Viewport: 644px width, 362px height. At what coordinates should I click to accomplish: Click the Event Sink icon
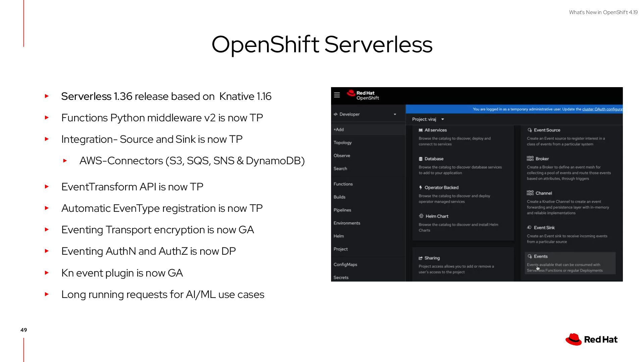[529, 227]
